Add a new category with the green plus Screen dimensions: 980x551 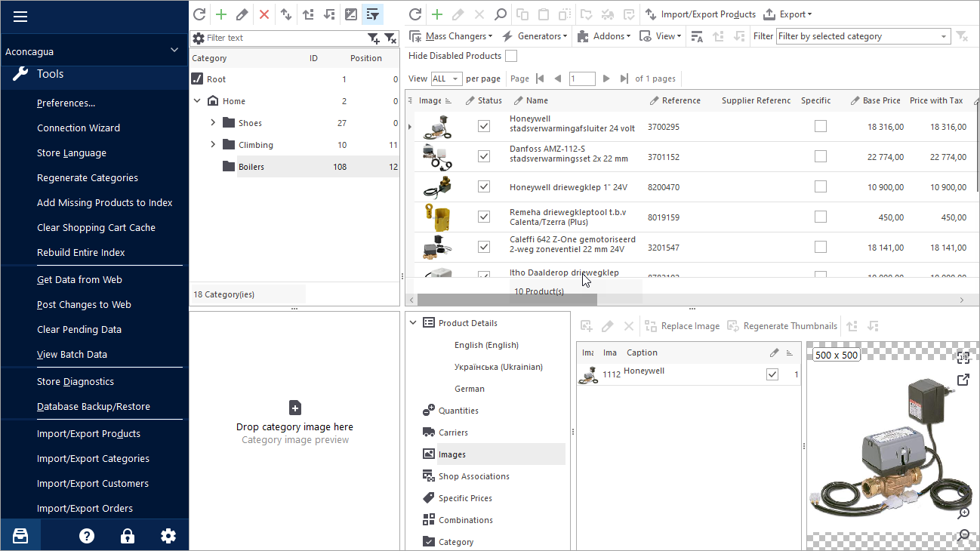(x=220, y=14)
